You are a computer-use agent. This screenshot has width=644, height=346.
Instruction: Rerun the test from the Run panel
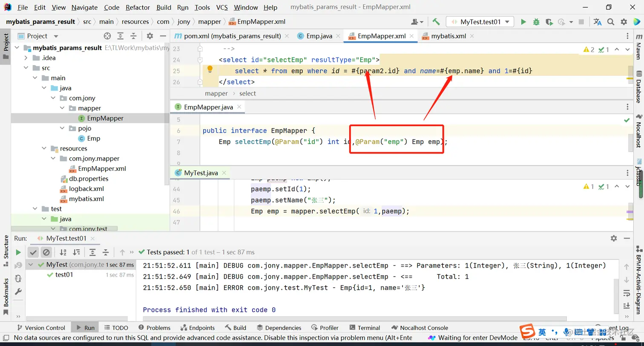click(18, 252)
